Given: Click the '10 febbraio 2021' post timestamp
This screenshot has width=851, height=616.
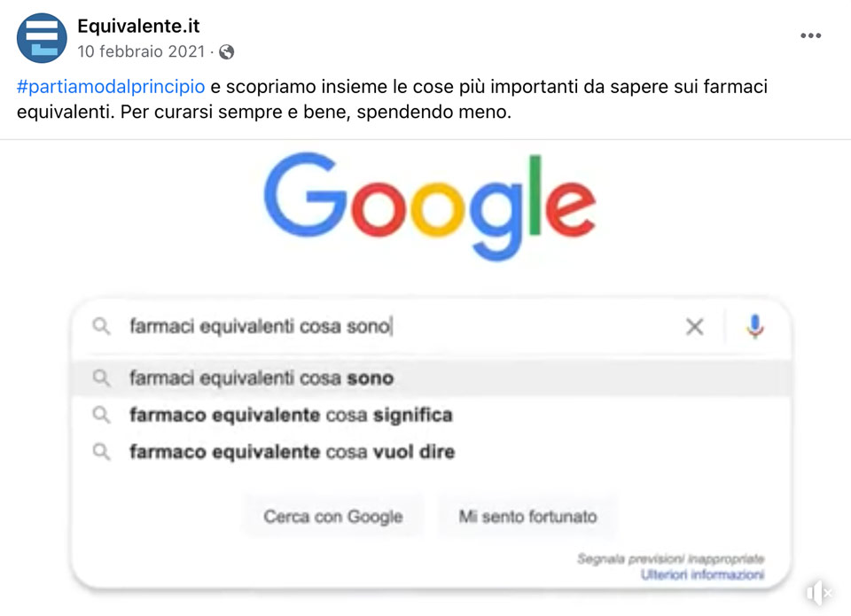Looking at the screenshot, I should click(141, 51).
